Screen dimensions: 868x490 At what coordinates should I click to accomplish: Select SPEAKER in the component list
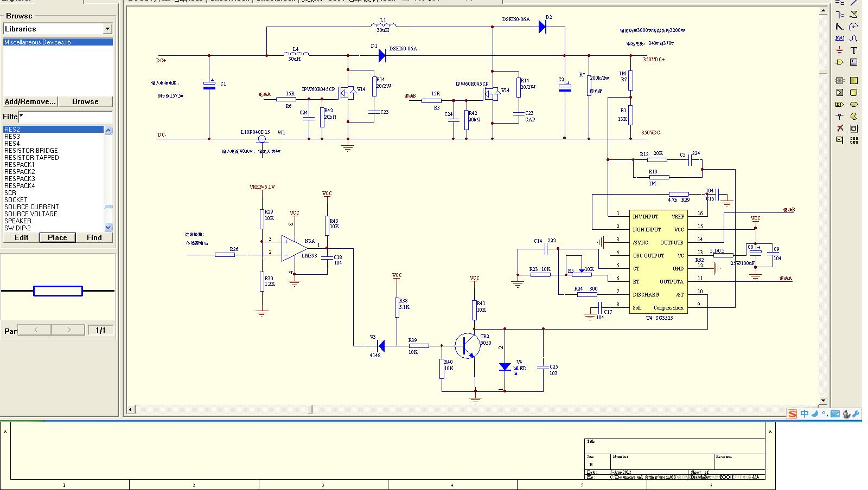tap(18, 221)
